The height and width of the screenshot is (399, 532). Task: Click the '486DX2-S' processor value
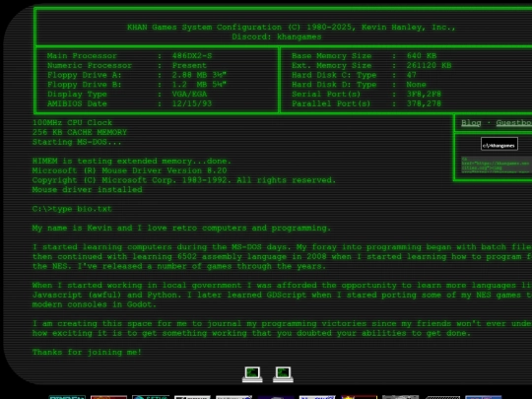(x=192, y=55)
